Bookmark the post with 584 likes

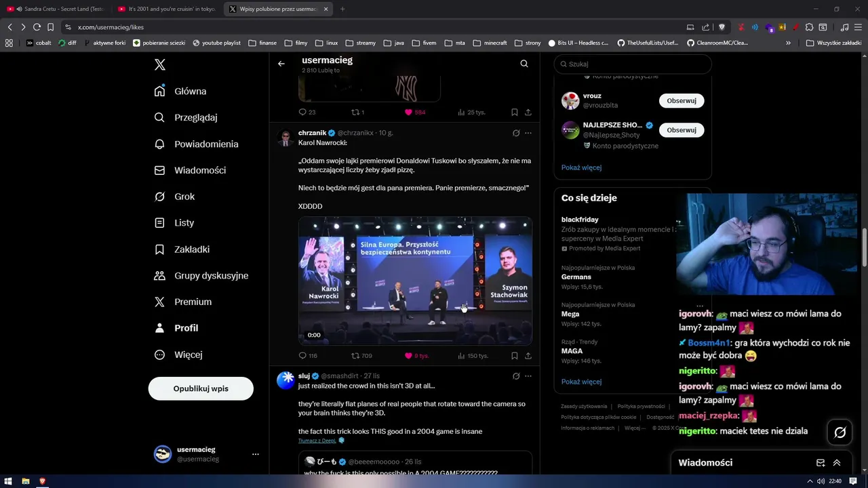pos(515,113)
